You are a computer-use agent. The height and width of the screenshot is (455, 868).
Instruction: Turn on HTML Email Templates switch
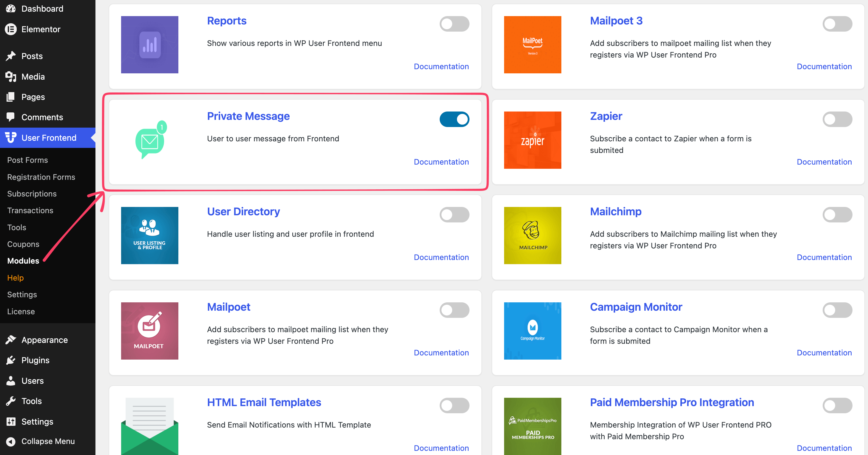point(454,405)
